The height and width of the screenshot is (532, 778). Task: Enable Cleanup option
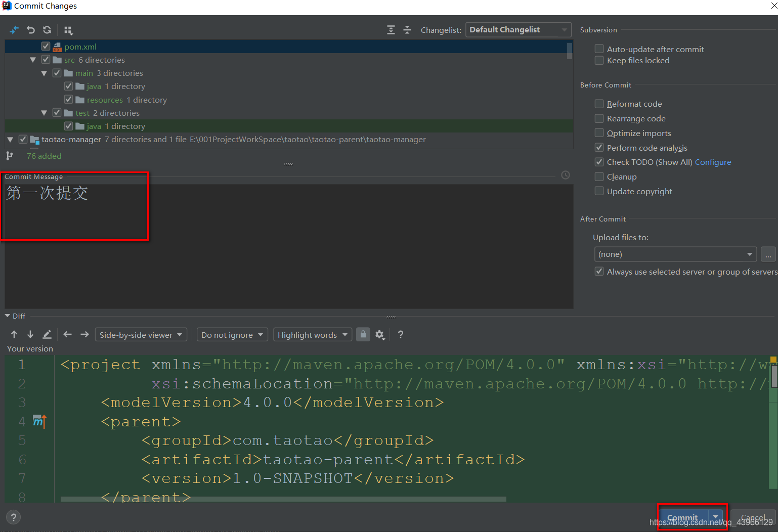pyautogui.click(x=599, y=176)
